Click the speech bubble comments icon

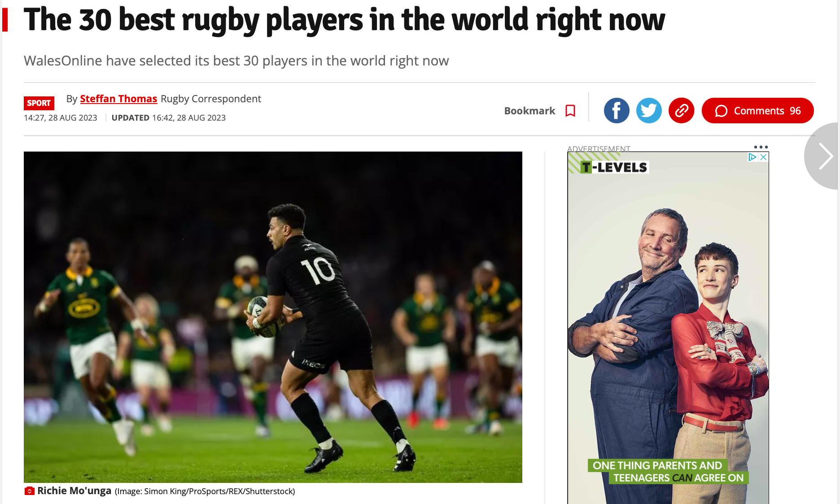(721, 111)
